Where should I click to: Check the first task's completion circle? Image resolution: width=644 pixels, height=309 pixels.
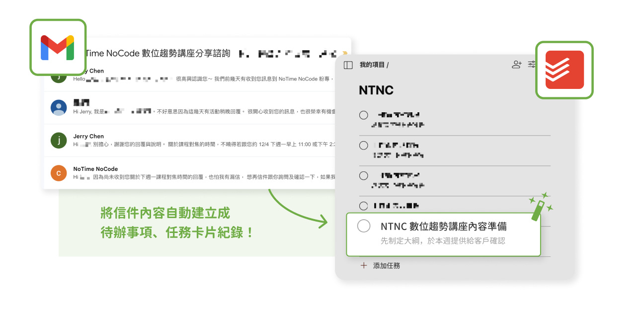[x=363, y=115]
